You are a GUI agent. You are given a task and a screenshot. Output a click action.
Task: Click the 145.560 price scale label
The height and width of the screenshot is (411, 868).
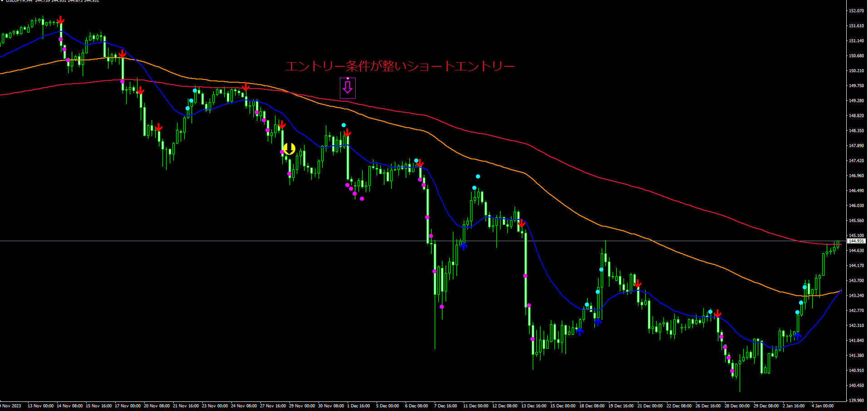856,221
